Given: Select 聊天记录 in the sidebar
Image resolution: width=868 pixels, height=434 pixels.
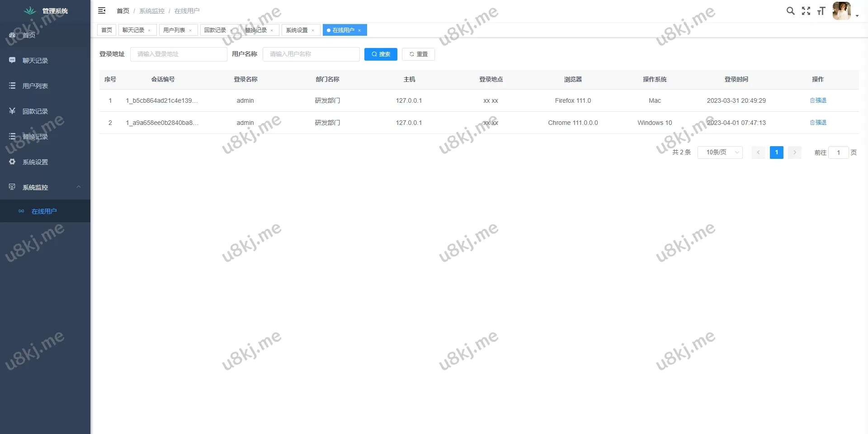Looking at the screenshot, I should [35, 61].
